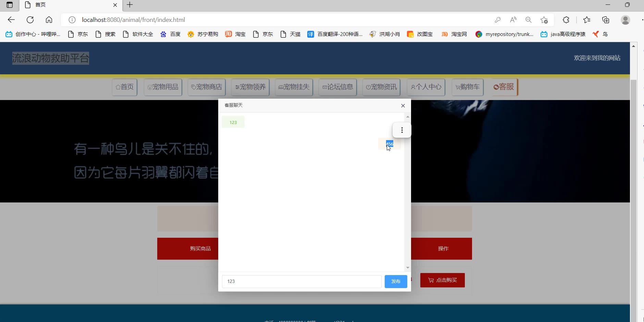Click the 购买商品 red header
Viewport: 644px width, 322px height.
pos(200,249)
